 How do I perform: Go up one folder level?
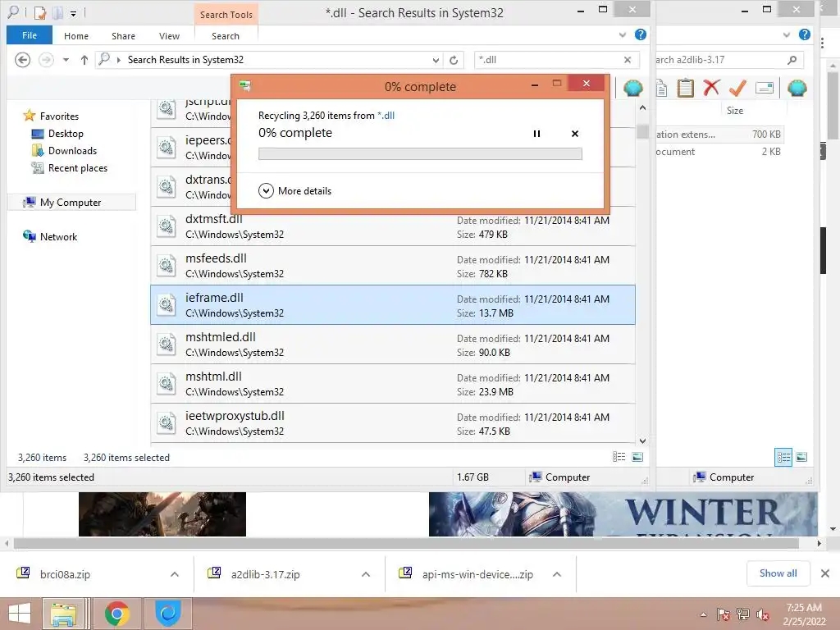click(84, 60)
